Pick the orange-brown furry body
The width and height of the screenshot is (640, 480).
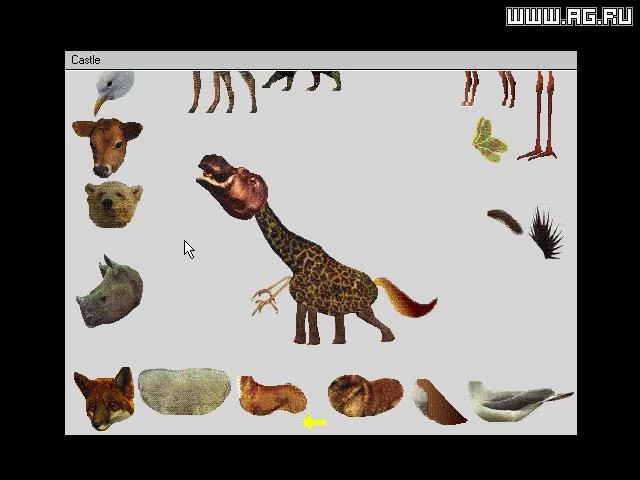(272, 395)
